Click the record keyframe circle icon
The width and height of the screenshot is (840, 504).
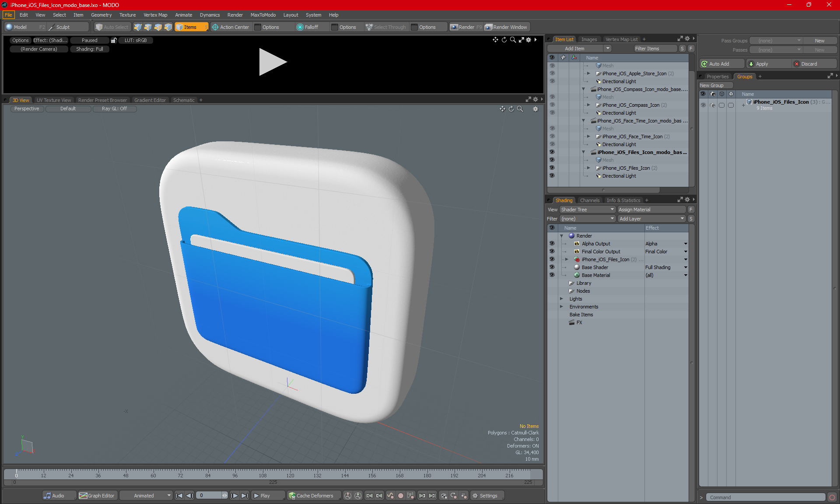tap(400, 496)
